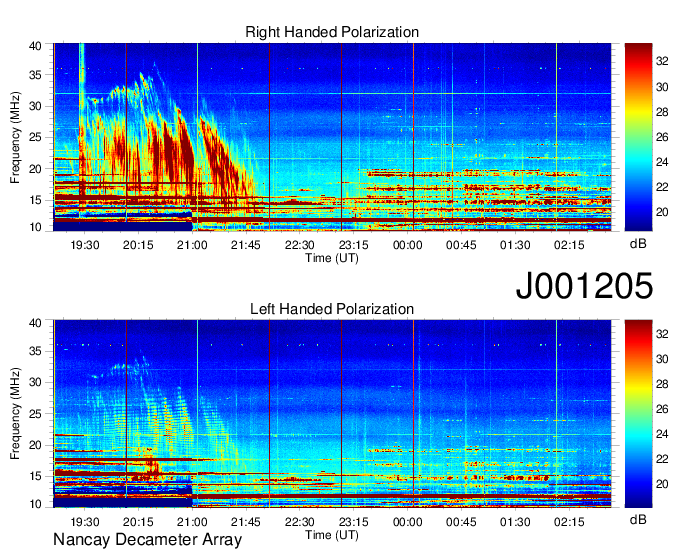Viewport: 680px width, 552px height.
Task: Click the '20:15' time tick of left-handed plot
Action: pyautogui.click(x=138, y=522)
